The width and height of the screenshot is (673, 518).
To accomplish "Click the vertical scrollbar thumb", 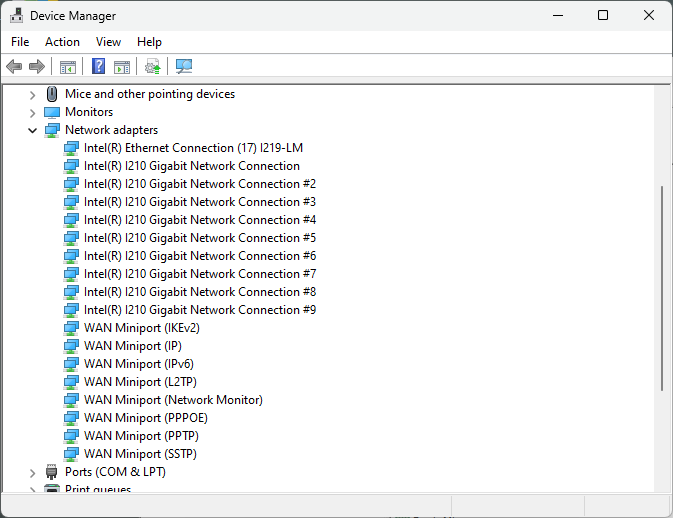I will point(662,288).
